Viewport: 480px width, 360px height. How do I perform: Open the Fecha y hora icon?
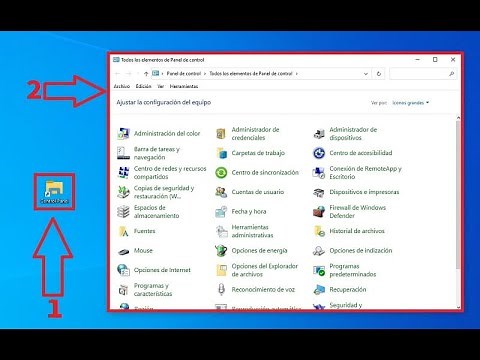coord(221,211)
